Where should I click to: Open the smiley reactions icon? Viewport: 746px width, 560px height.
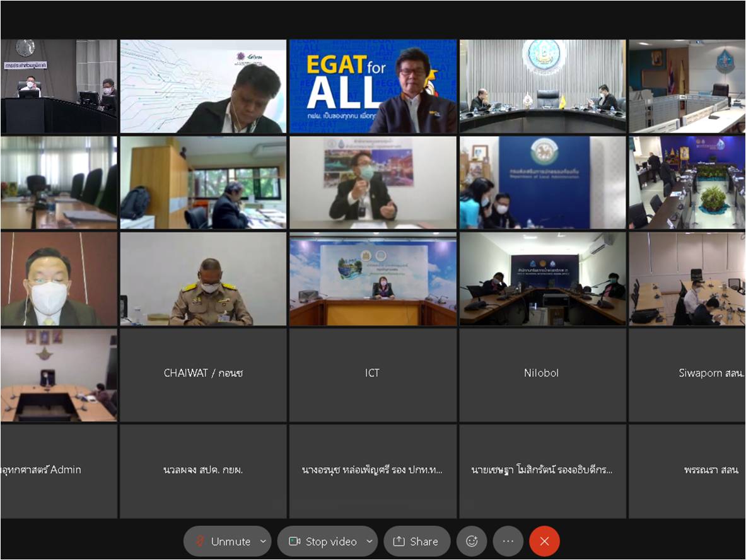(x=472, y=541)
